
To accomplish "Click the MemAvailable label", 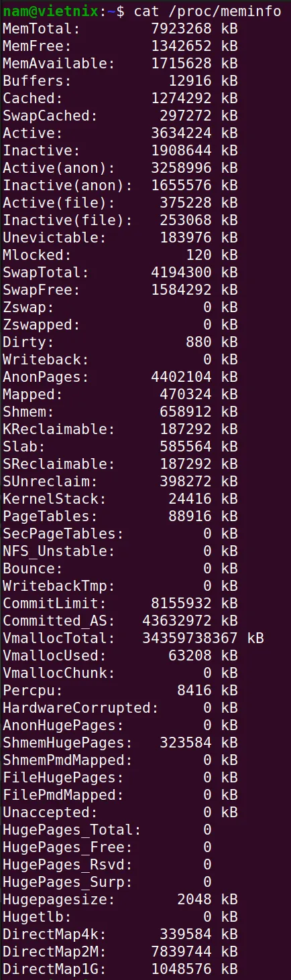I will click(58, 63).
